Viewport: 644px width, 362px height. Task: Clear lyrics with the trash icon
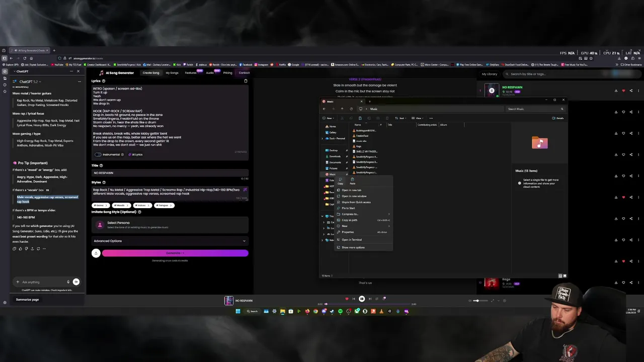click(246, 81)
